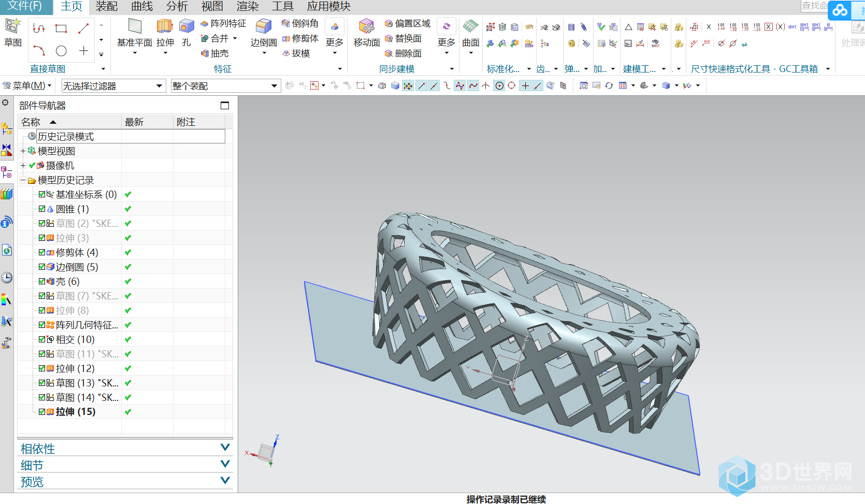Click the Chamfer (倒斜角) tool
The height and width of the screenshot is (504, 865).
300,23
